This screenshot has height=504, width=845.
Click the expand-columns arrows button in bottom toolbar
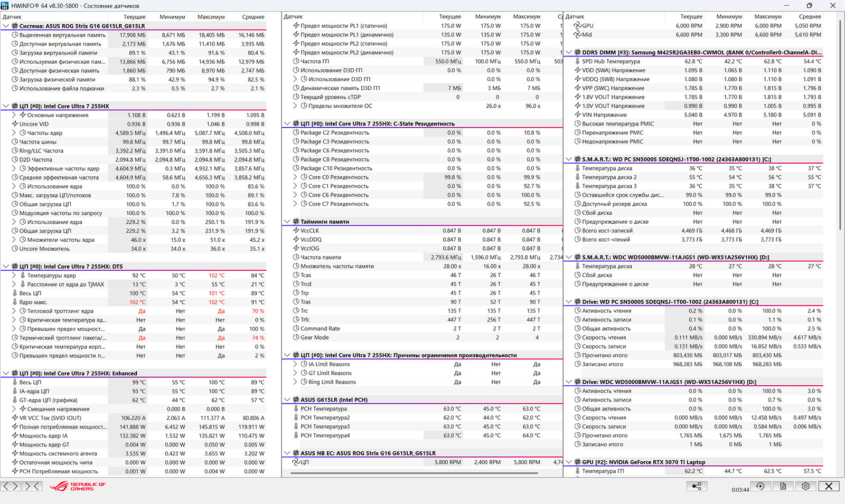(x=11, y=486)
